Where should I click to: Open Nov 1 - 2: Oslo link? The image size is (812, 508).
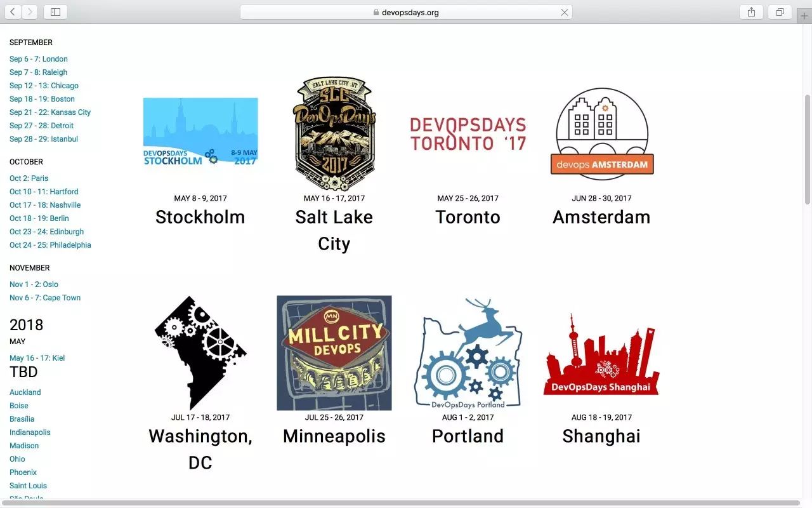point(34,284)
